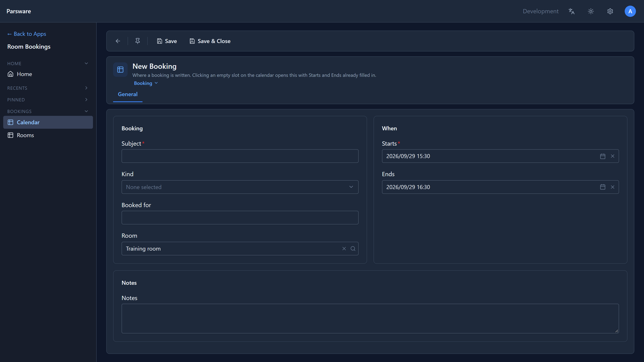
Task: Pin this page with the pin icon
Action: tap(137, 41)
